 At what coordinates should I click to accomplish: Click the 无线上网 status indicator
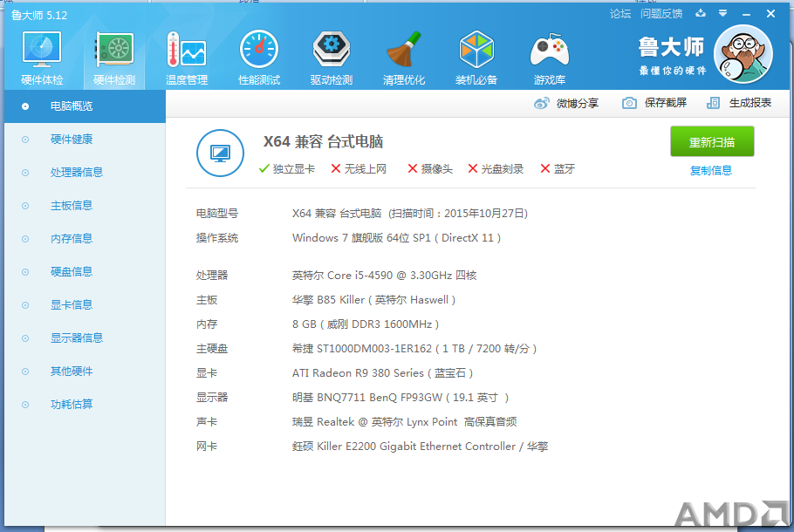pos(359,169)
